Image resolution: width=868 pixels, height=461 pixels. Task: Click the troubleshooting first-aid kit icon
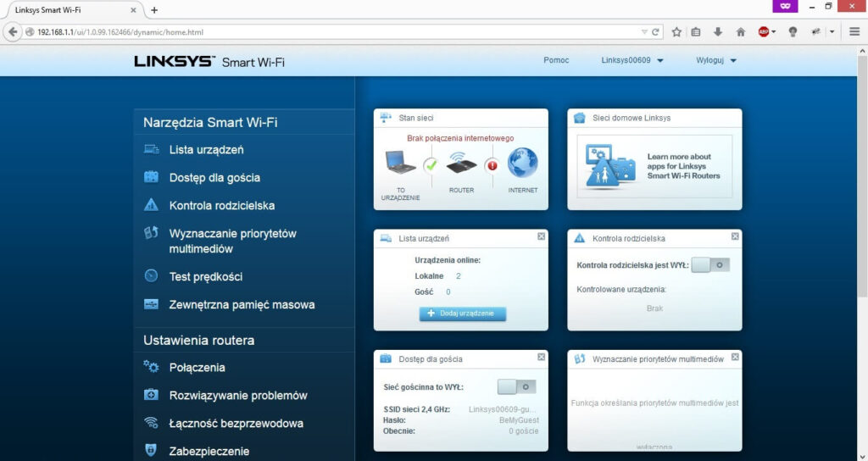[x=151, y=394]
